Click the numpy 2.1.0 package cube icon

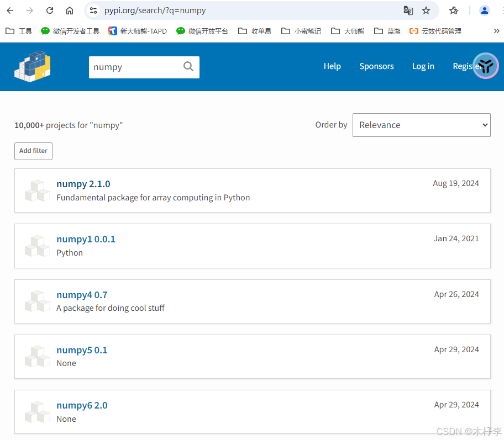(36, 190)
